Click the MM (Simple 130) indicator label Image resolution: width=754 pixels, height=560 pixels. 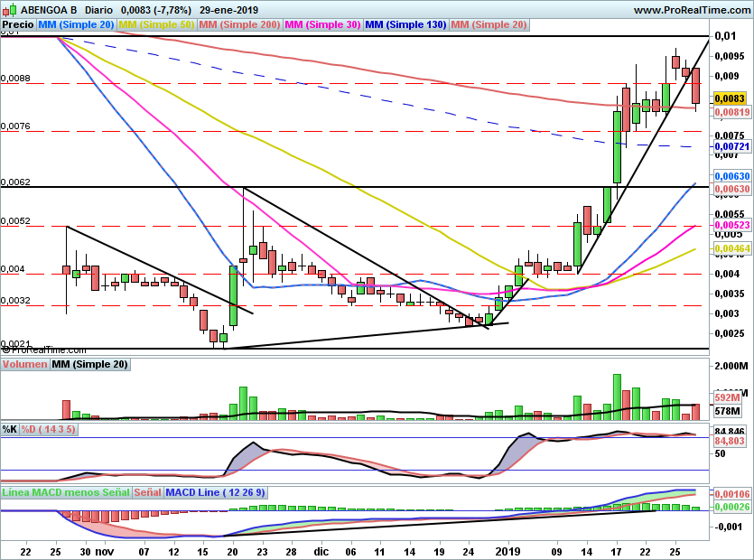coord(405,25)
